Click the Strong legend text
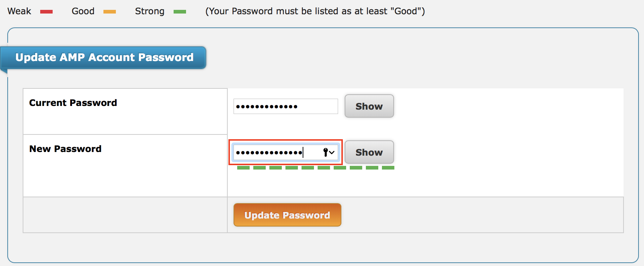The width and height of the screenshot is (644, 266). click(149, 11)
